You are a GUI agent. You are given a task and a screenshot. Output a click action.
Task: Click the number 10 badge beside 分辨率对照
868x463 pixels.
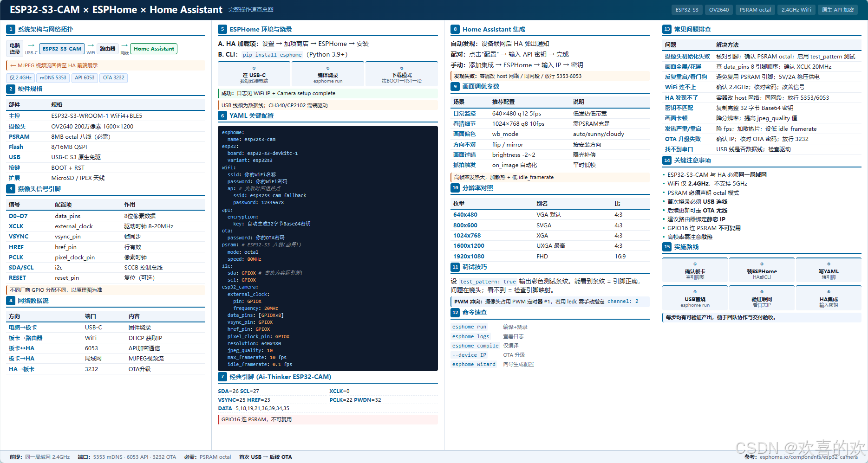[455, 188]
